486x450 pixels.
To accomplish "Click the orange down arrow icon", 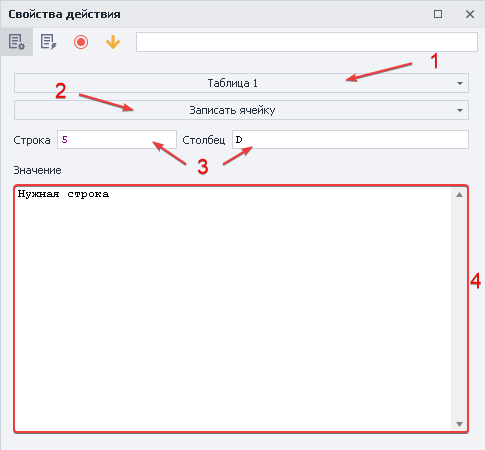I will pos(113,42).
